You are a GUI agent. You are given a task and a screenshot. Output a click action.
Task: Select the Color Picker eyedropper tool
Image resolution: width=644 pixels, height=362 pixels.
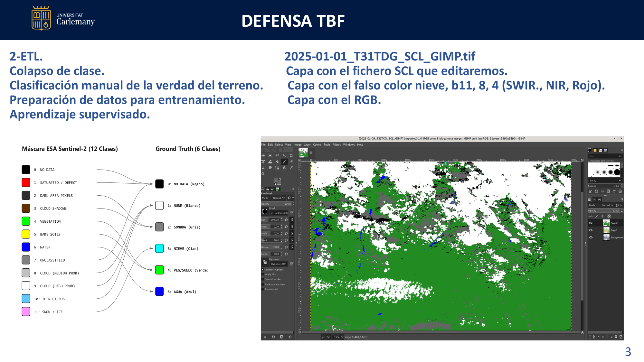pos(291,168)
